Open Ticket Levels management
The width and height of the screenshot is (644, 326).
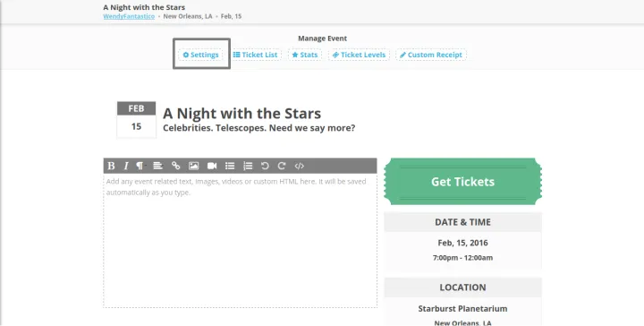(x=359, y=55)
